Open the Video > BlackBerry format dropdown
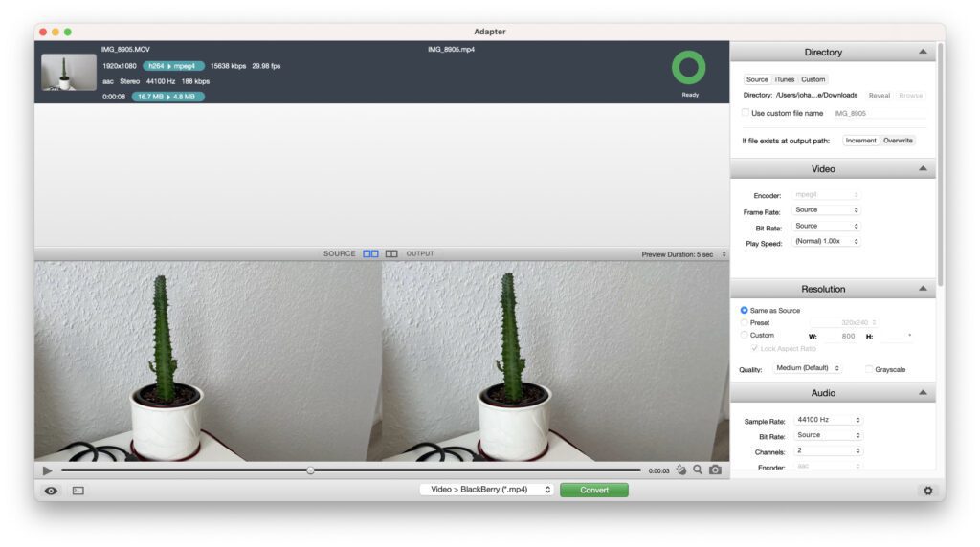 (x=486, y=490)
